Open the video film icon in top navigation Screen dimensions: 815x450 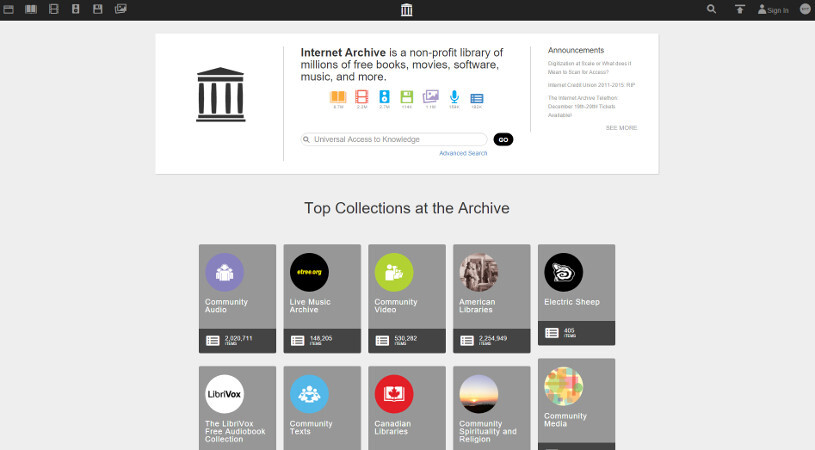pyautogui.click(x=53, y=9)
